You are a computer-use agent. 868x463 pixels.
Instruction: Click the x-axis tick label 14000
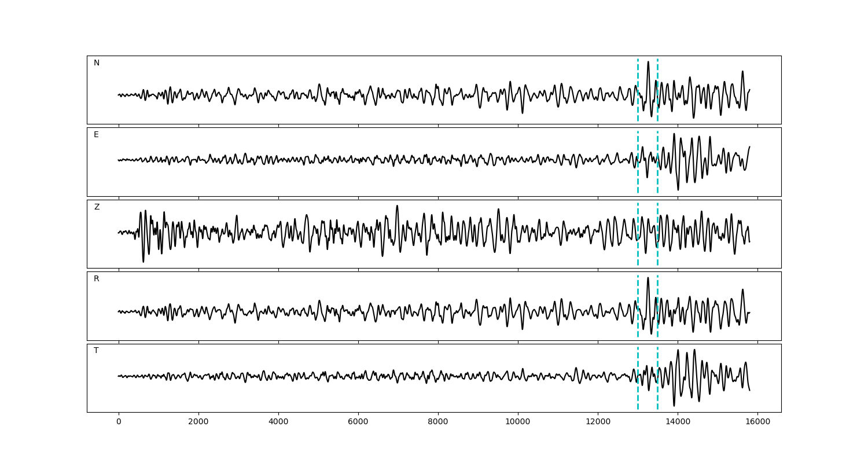[x=678, y=422]
